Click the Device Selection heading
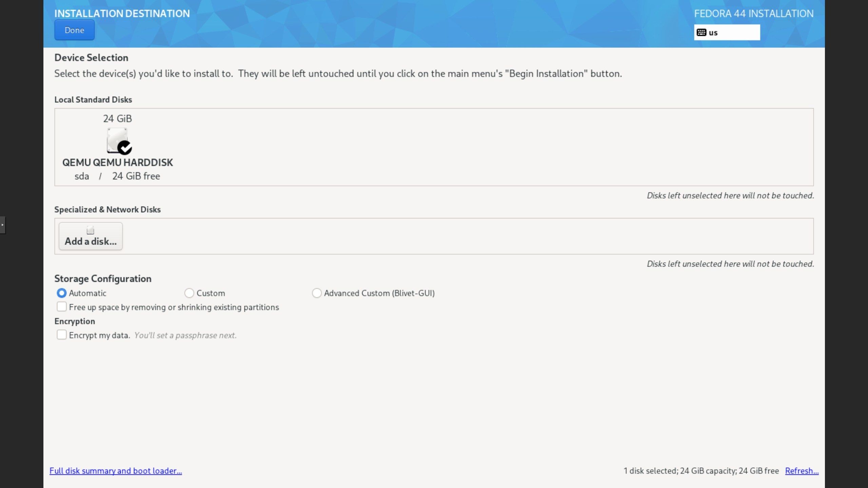The height and width of the screenshot is (488, 868). (91, 58)
